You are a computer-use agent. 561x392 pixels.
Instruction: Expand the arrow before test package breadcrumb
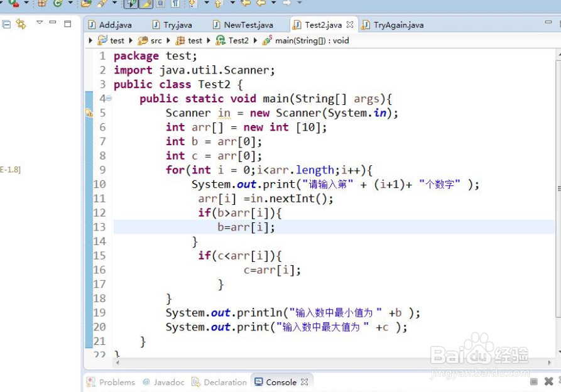168,40
